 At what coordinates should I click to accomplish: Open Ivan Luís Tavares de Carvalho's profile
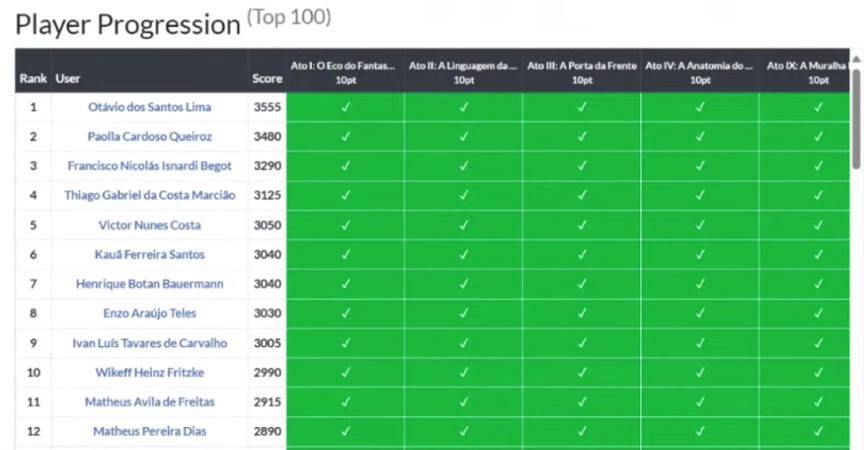pos(150,343)
